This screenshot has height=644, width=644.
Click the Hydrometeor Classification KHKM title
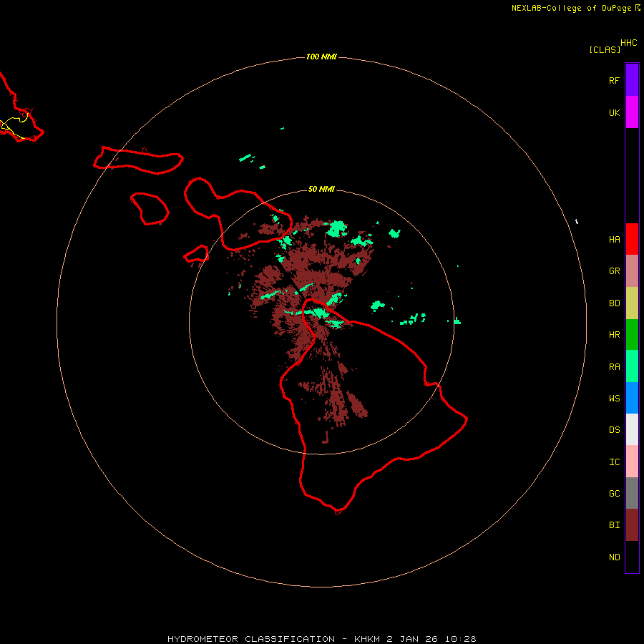point(321,639)
